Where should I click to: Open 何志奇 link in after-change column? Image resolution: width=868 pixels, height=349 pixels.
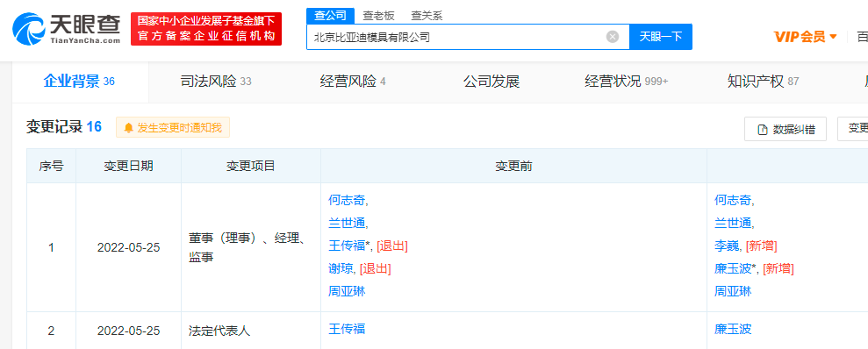[733, 200]
